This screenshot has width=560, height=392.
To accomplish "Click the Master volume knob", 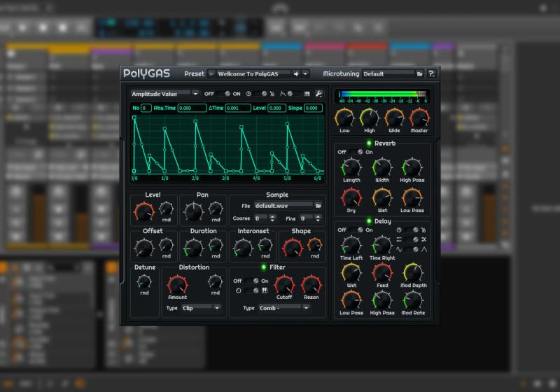I will (x=419, y=117).
